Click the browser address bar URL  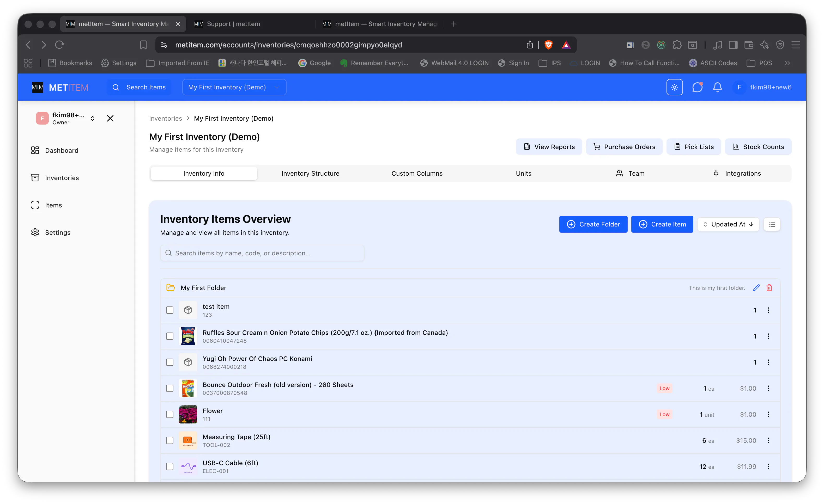click(289, 45)
